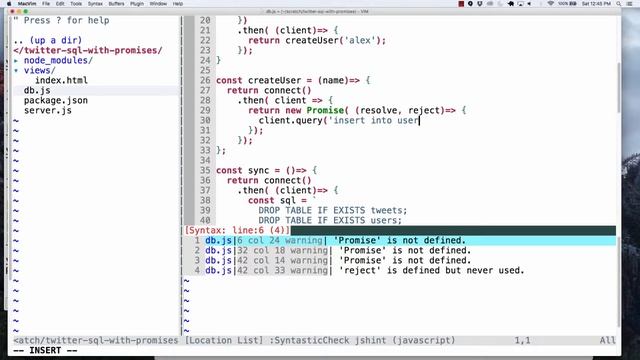Open the Tools menu

76,4
